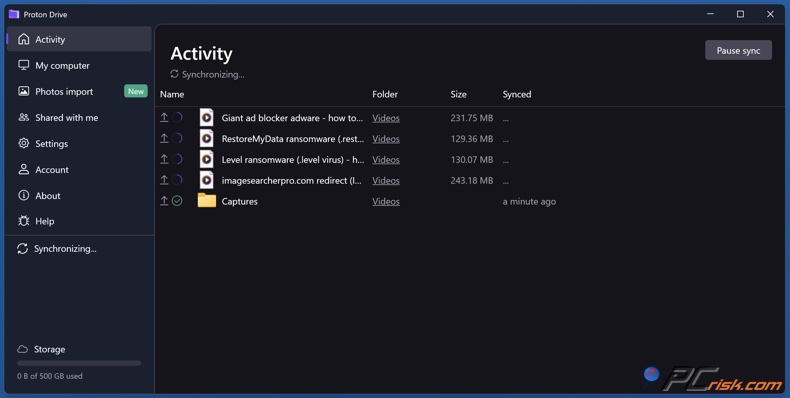Image resolution: width=790 pixels, height=398 pixels.
Task: Click the Synced column header
Action: pyautogui.click(x=517, y=94)
